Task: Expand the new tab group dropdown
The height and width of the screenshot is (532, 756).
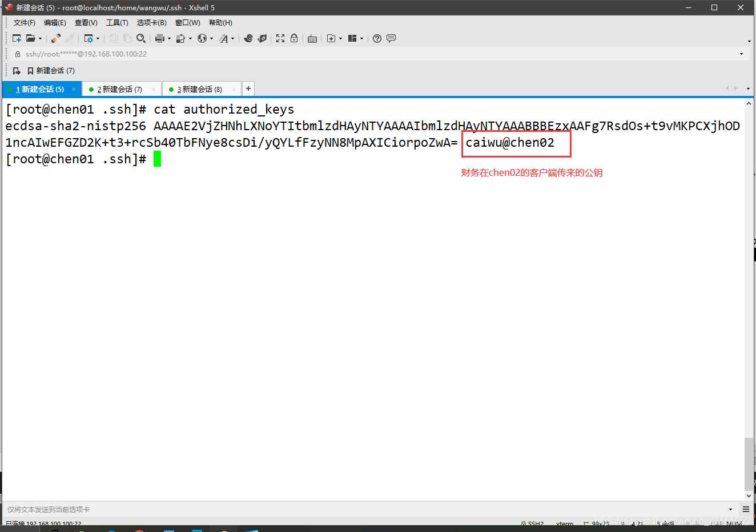Action: [340, 39]
